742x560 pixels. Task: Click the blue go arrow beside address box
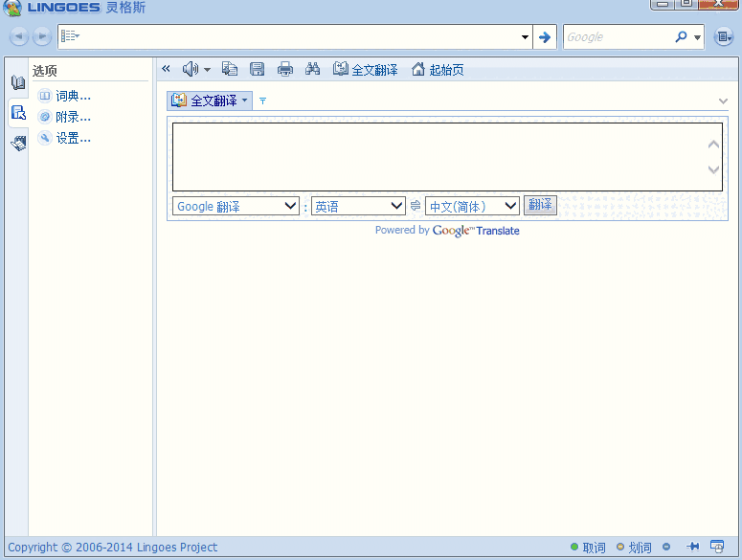545,37
